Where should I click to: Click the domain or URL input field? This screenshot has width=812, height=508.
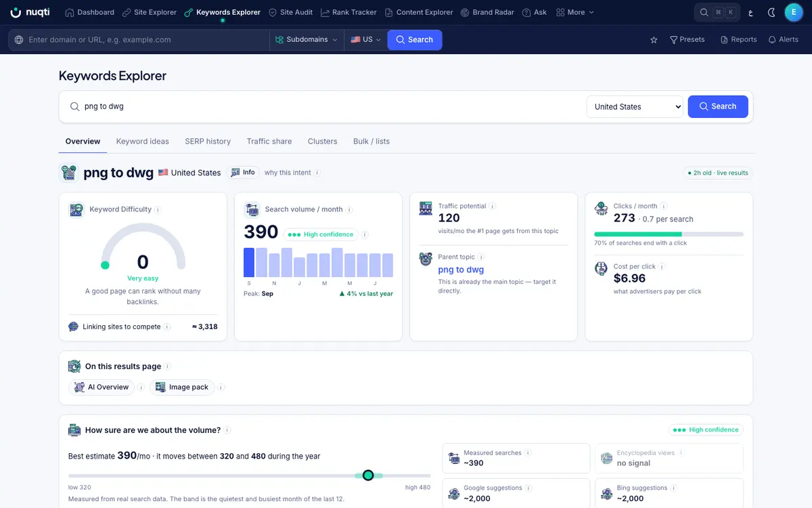tap(139, 40)
